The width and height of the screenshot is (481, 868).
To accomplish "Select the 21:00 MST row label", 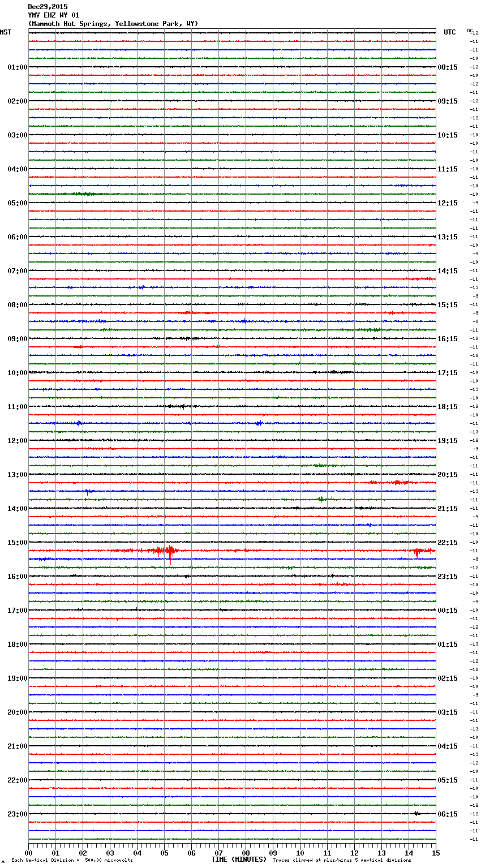I will click(17, 746).
